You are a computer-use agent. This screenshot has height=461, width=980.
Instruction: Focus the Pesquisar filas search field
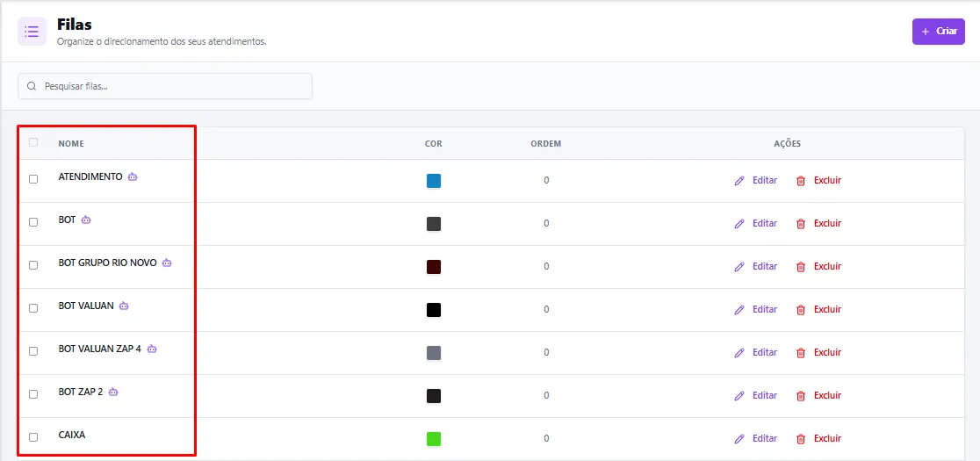tap(165, 86)
